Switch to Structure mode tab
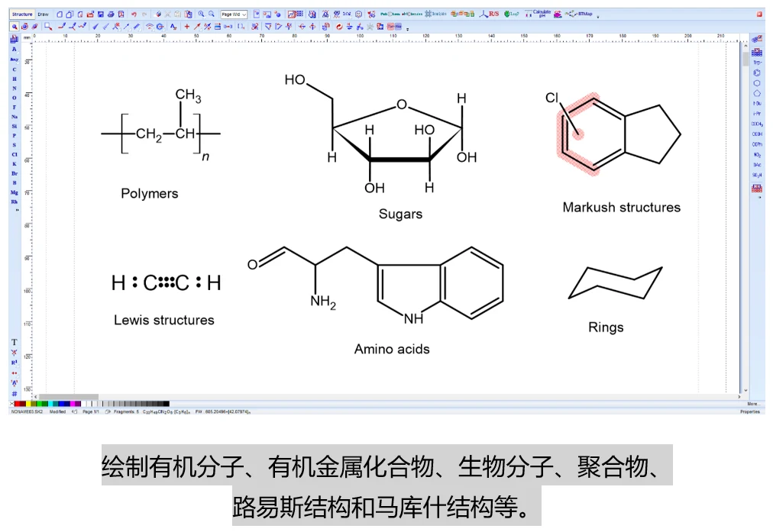Image resolution: width=773 pixels, height=532 pixels. tap(22, 15)
